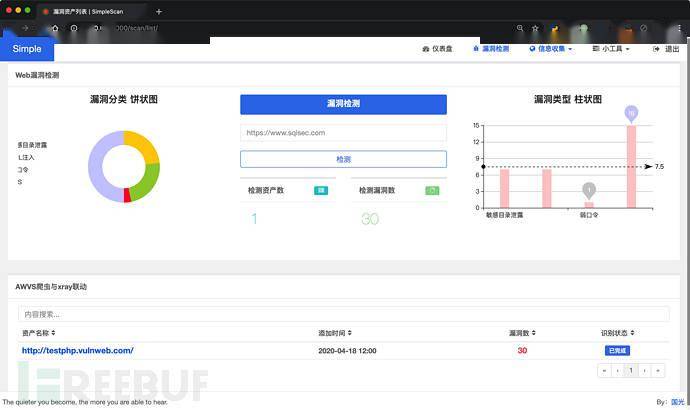
Task: Select page 1 in pagination
Action: pos(631,370)
